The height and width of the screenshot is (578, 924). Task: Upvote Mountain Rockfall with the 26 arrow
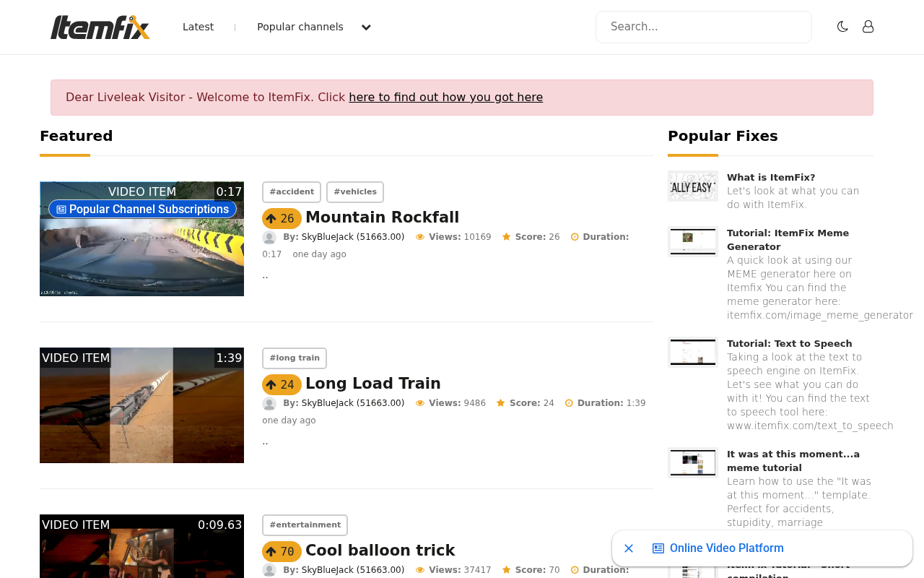(282, 218)
